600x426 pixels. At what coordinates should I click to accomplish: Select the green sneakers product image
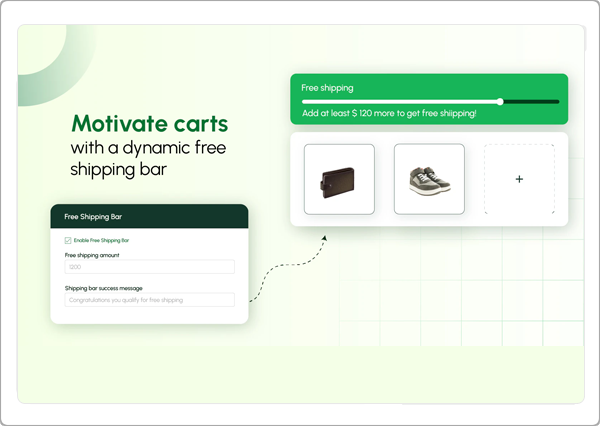(x=429, y=179)
